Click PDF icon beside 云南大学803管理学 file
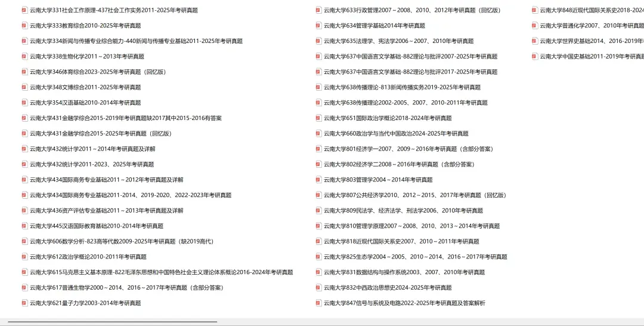This screenshot has width=644, height=326. (x=318, y=180)
